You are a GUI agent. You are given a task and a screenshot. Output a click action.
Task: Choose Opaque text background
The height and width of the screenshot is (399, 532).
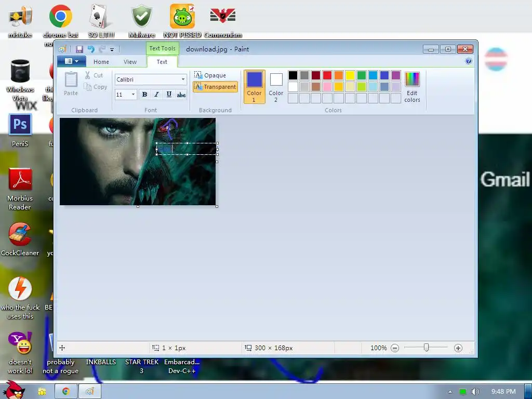pos(210,75)
